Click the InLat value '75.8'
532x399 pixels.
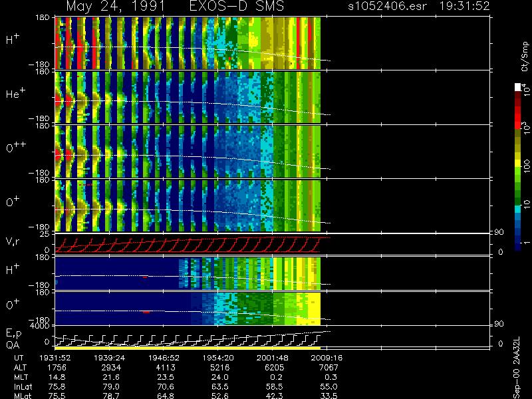click(x=57, y=386)
